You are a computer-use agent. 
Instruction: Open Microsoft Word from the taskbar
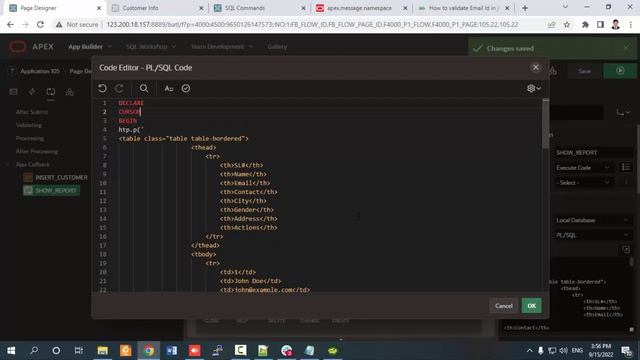[x=172, y=351]
